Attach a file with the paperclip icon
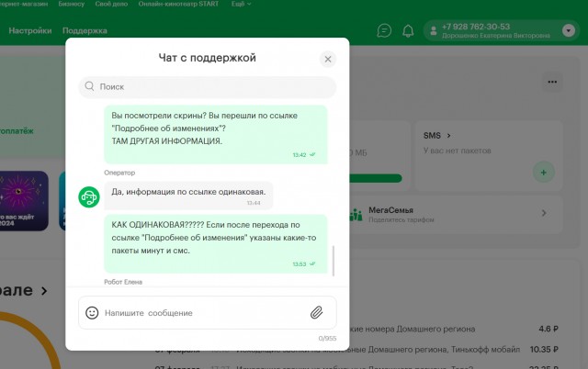This screenshot has height=369, width=588. pos(316,312)
